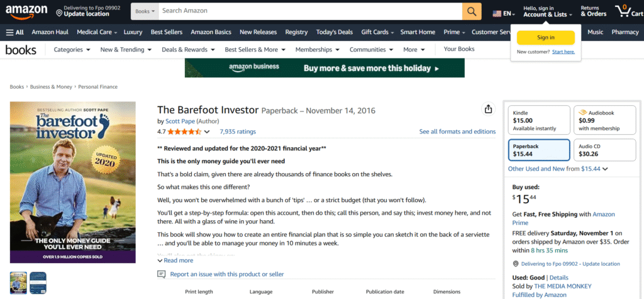The image size is (644, 299).
Task: Open the shopping cart
Action: point(631,11)
